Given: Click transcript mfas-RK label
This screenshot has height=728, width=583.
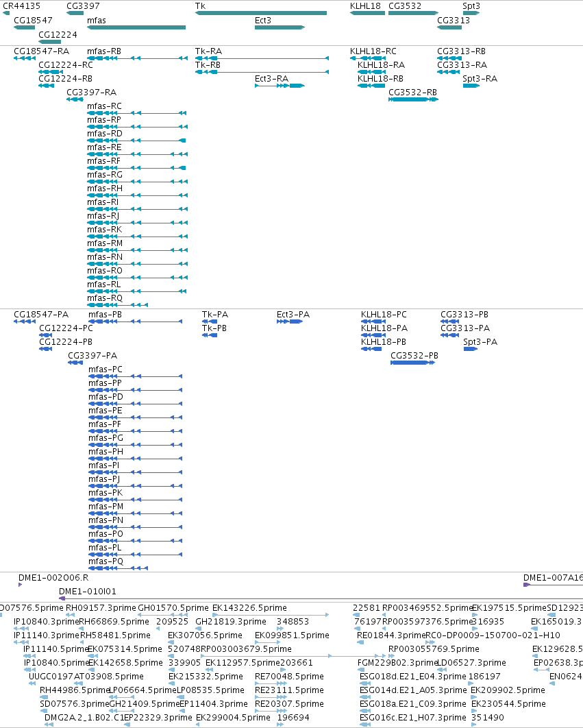Looking at the screenshot, I should click(104, 230).
